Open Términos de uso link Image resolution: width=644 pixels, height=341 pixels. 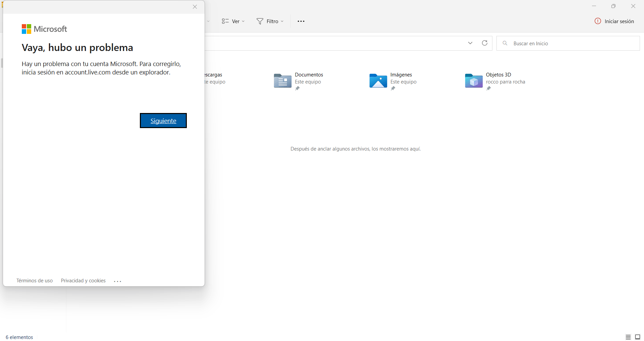[x=35, y=281]
